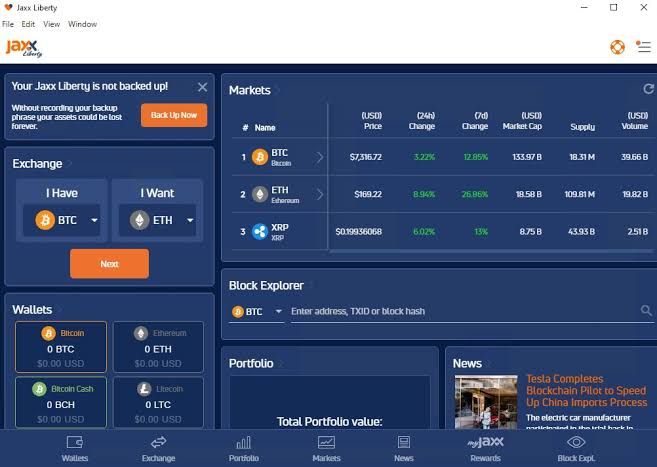657x467 pixels.
Task: Open the View menu
Action: pyautogui.click(x=51, y=24)
